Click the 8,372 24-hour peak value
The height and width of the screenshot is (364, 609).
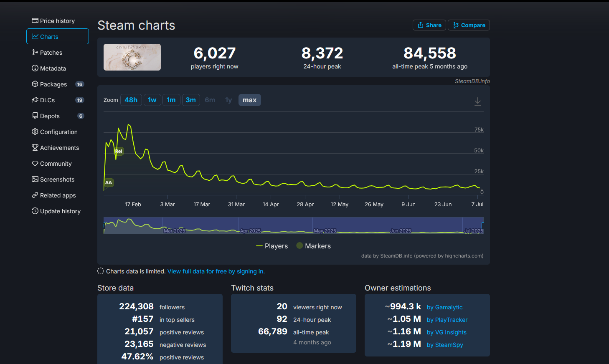tap(322, 53)
